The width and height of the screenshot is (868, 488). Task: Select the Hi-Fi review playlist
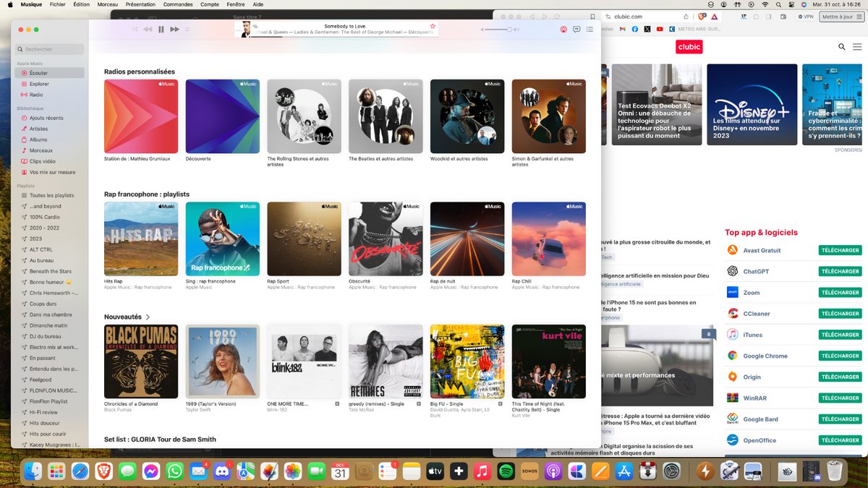(50, 412)
